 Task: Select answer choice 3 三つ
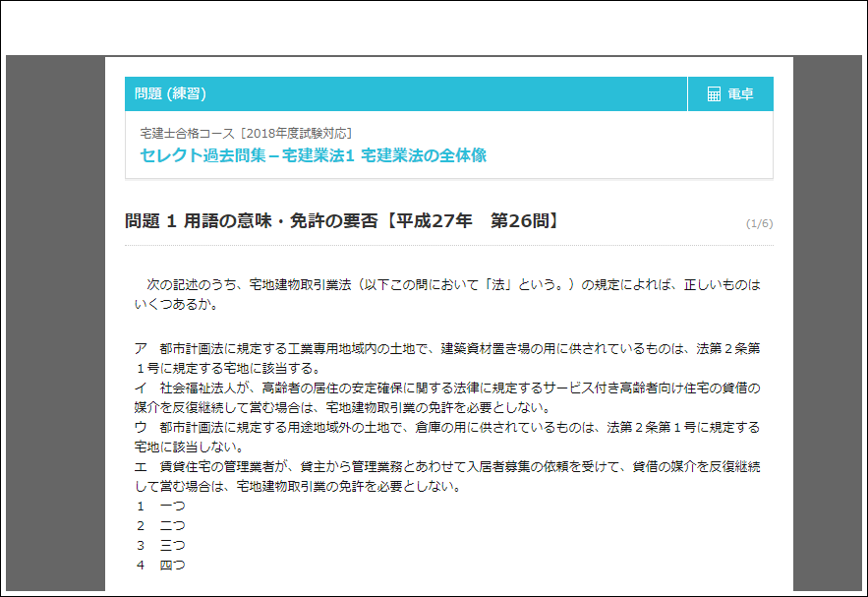[161, 546]
